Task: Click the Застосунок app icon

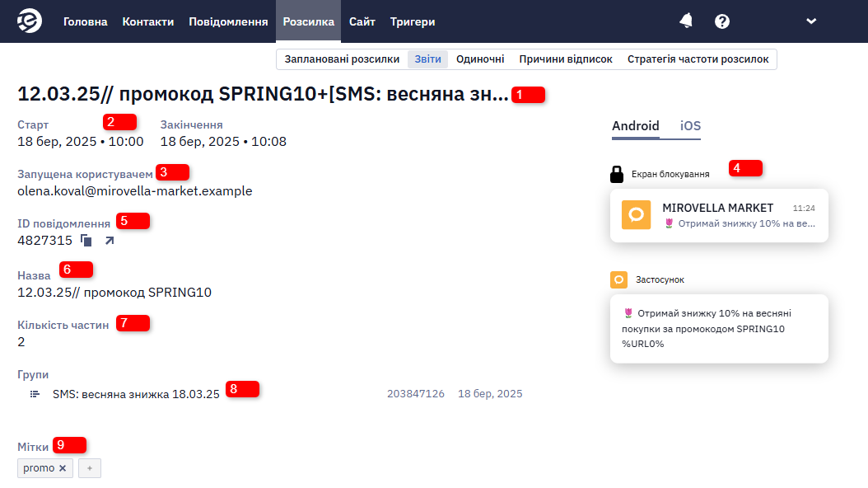Action: (619, 279)
